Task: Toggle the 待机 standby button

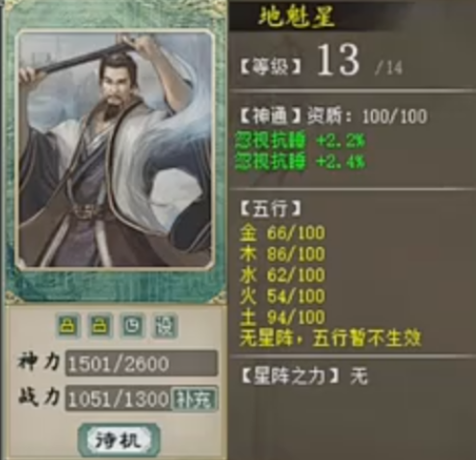Action: pos(119,440)
